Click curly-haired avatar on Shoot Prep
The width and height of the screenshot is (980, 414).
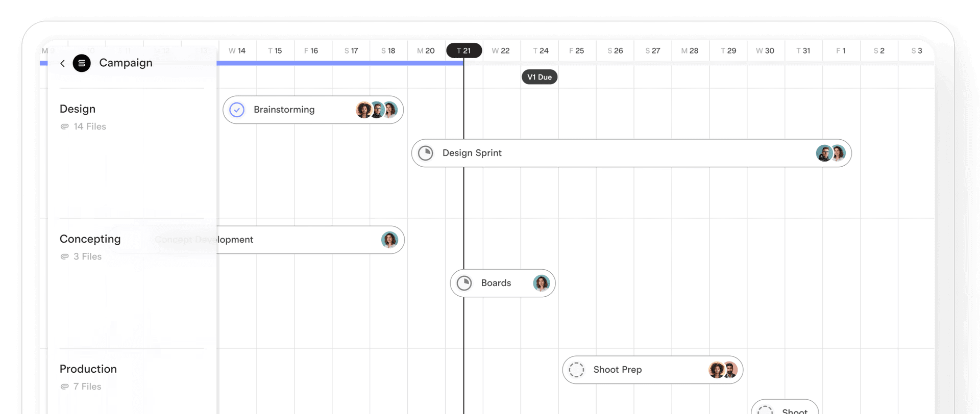716,370
